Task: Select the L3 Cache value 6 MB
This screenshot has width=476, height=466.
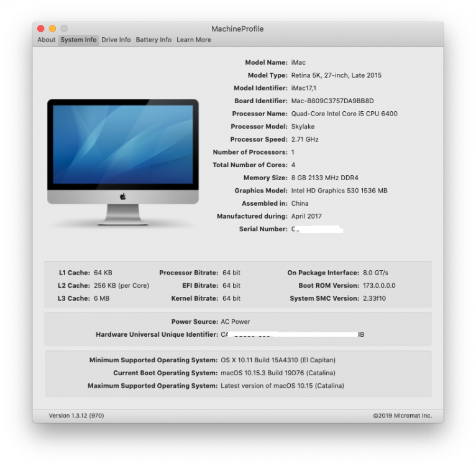Action: [x=102, y=298]
